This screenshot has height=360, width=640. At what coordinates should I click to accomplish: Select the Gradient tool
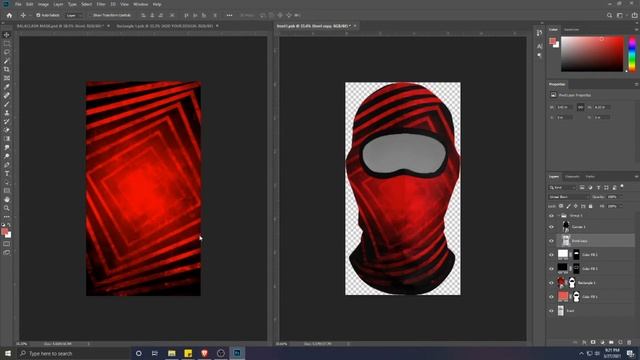[x=7, y=139]
